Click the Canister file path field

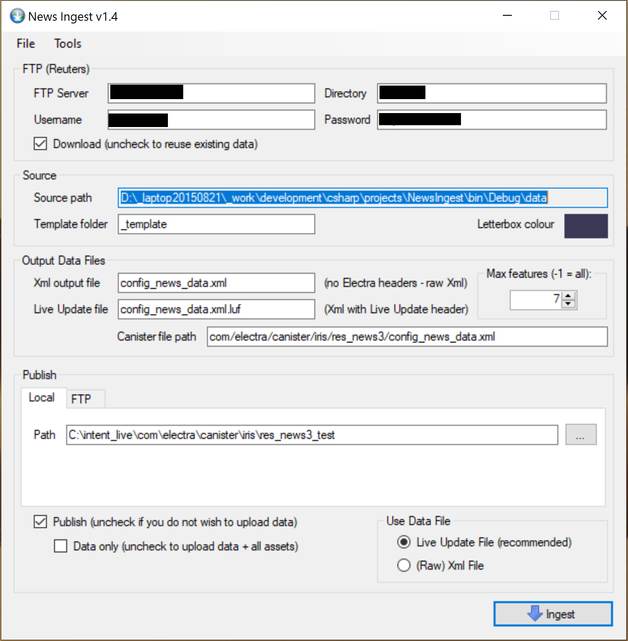(406, 336)
